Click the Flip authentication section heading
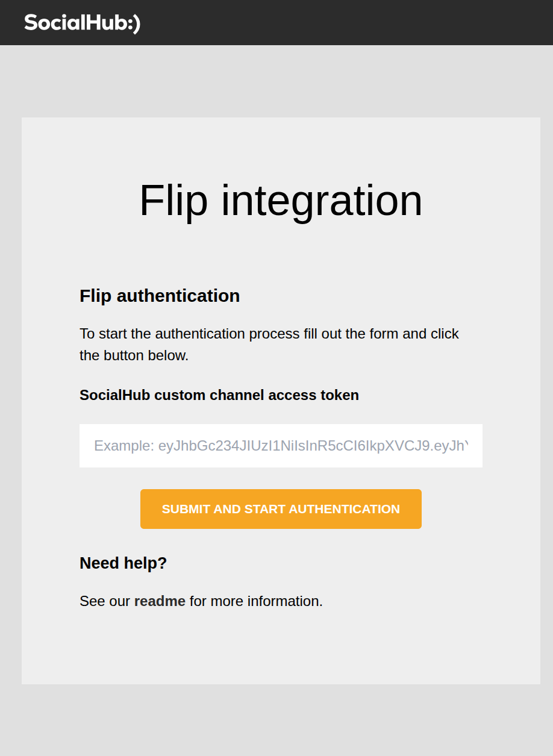The width and height of the screenshot is (553, 756). tap(159, 296)
